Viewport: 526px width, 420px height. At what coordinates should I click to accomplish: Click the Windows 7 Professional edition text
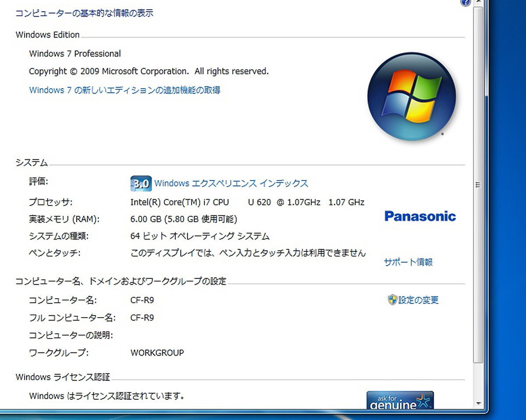point(75,53)
